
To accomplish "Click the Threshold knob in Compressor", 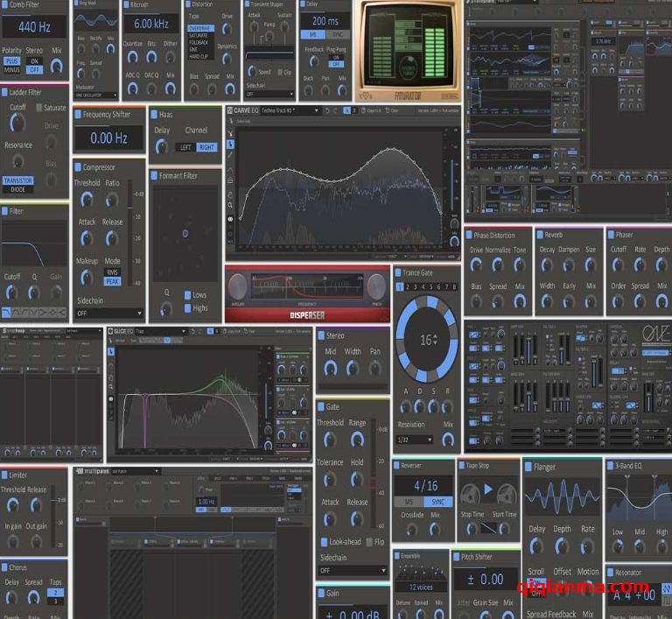I will [x=87, y=200].
